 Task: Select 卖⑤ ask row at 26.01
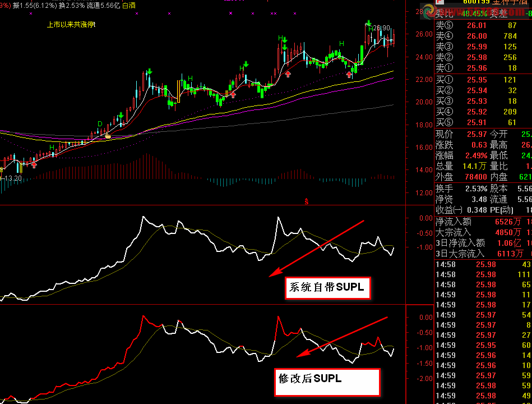click(x=483, y=25)
